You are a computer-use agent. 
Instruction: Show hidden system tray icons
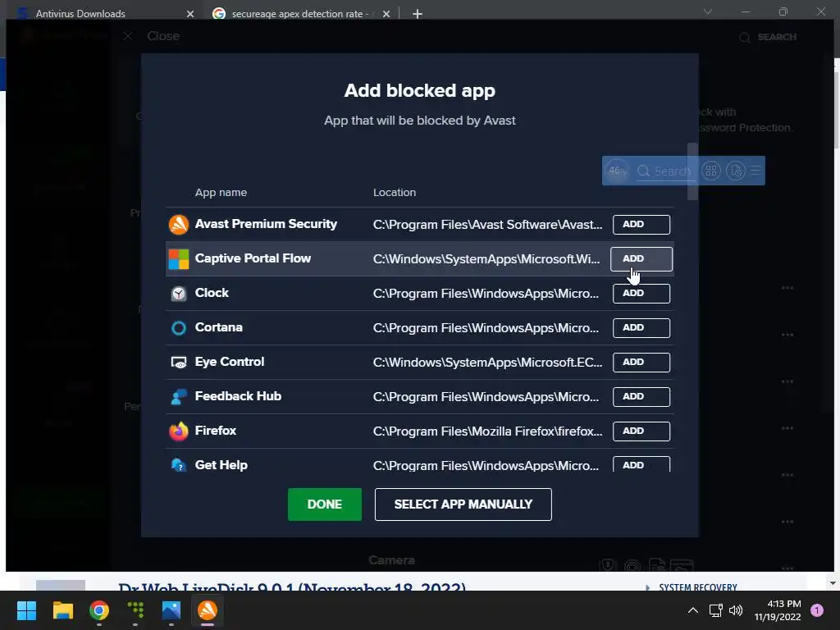[692, 610]
